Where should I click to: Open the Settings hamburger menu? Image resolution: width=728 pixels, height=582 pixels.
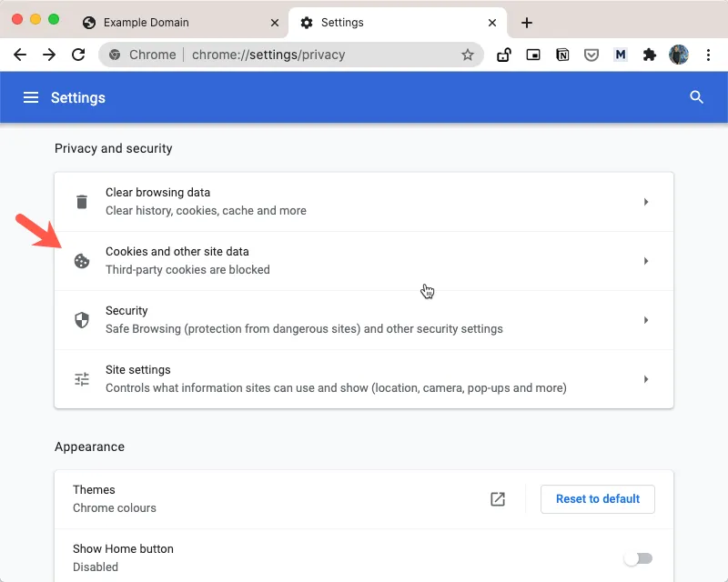pyautogui.click(x=31, y=97)
